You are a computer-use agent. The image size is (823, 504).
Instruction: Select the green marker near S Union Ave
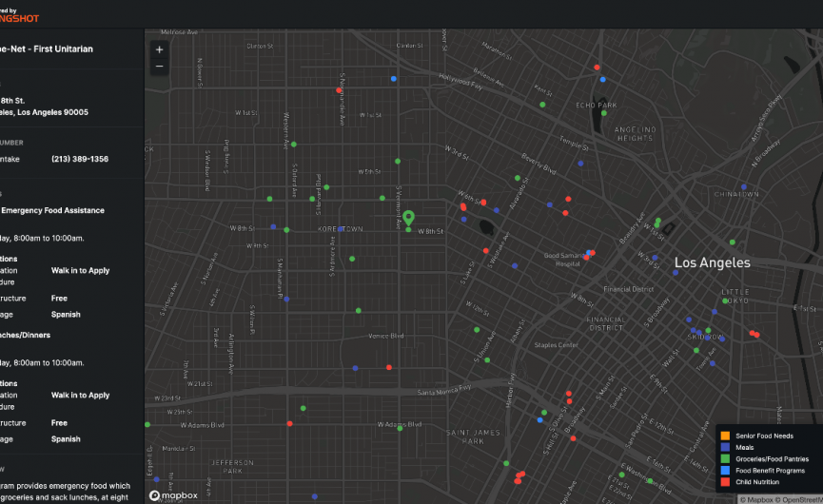click(x=487, y=359)
